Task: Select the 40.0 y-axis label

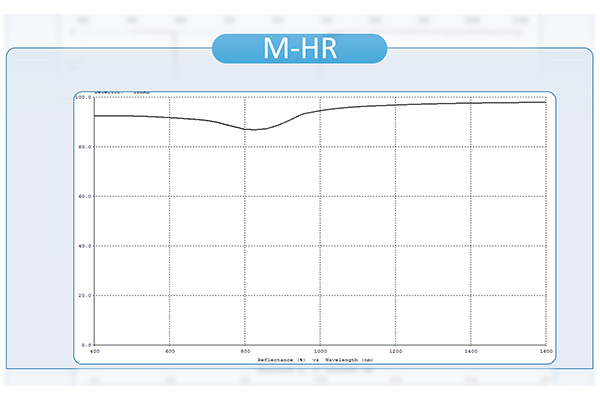Action: pos(85,246)
